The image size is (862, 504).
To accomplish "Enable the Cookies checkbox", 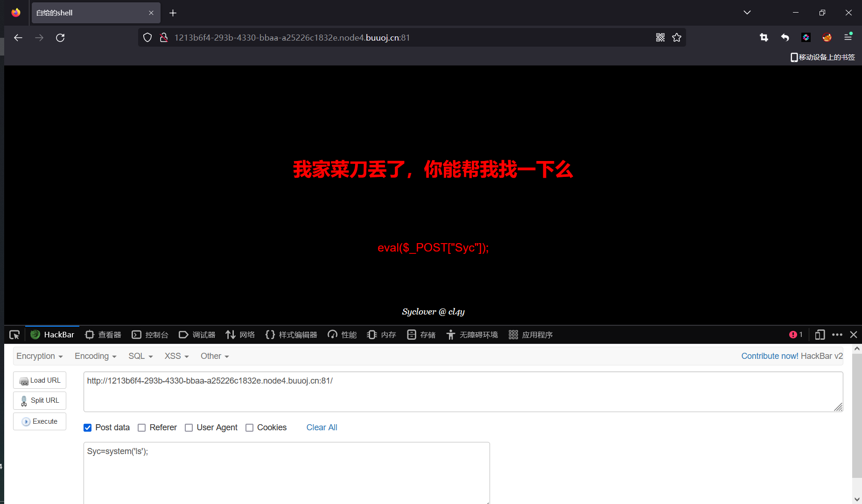I will (x=249, y=427).
